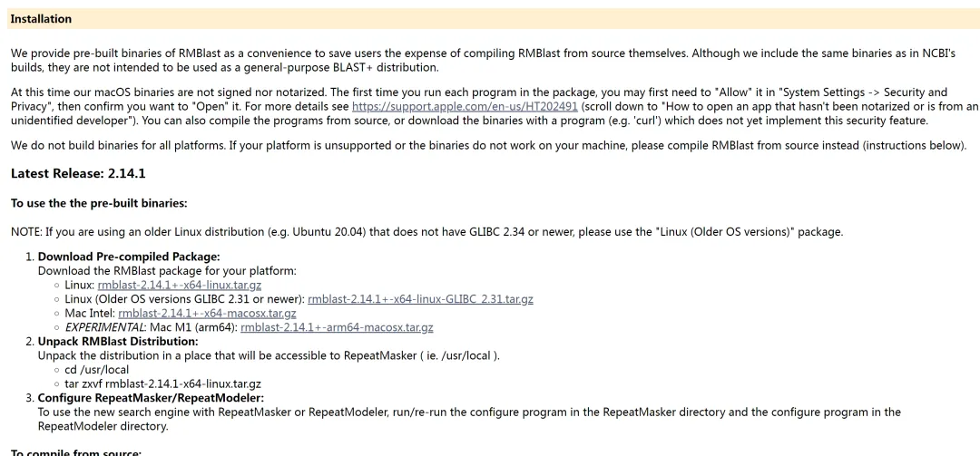Click the 'To use the the pre-built binaries' heading
Viewport: 980px width, 456px height.
point(99,203)
